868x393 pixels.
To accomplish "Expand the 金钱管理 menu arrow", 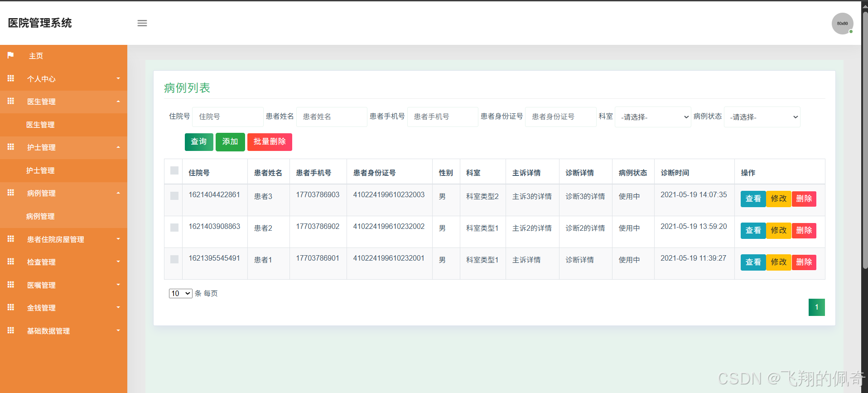I will pyautogui.click(x=118, y=307).
